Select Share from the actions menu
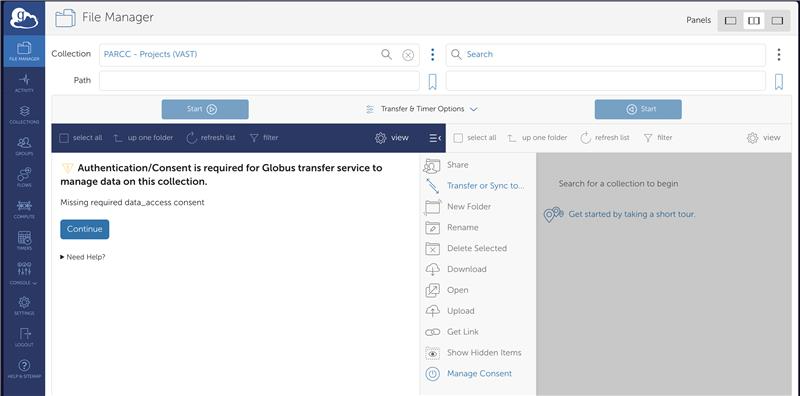800x396 pixels. point(446,165)
